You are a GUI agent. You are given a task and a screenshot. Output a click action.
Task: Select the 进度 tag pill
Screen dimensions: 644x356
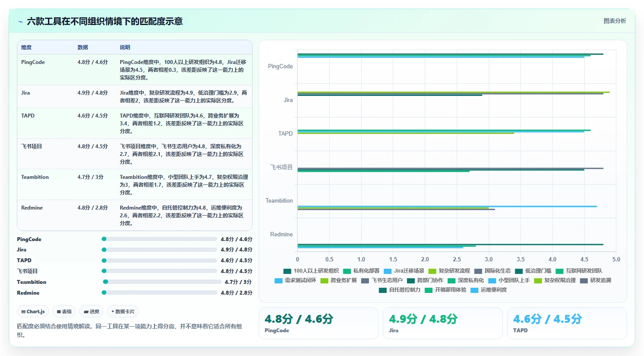click(91, 311)
